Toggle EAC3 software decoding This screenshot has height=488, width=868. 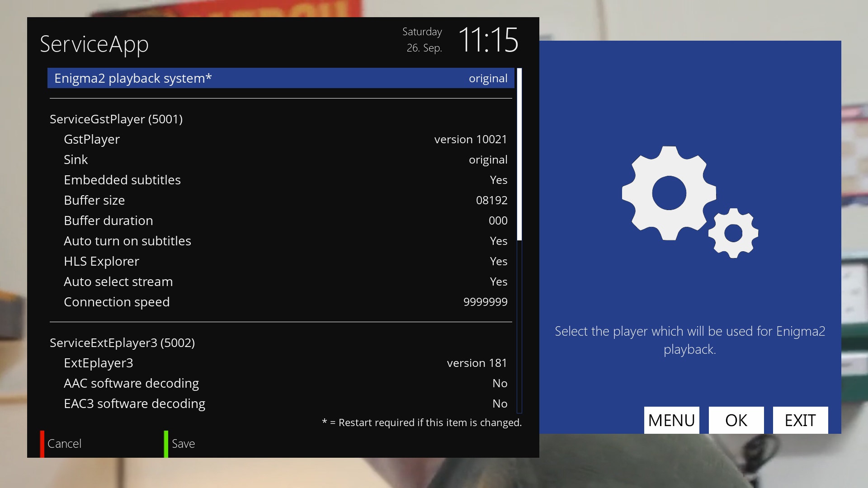pos(281,404)
